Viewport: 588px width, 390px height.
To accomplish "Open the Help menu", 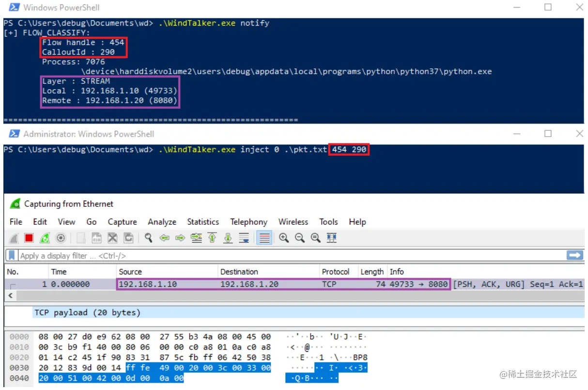I will pos(357,221).
